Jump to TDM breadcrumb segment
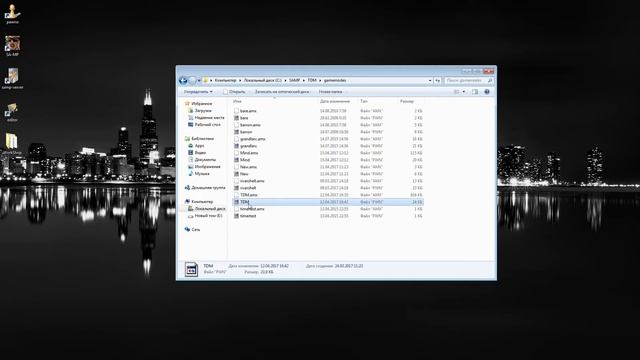 point(312,81)
